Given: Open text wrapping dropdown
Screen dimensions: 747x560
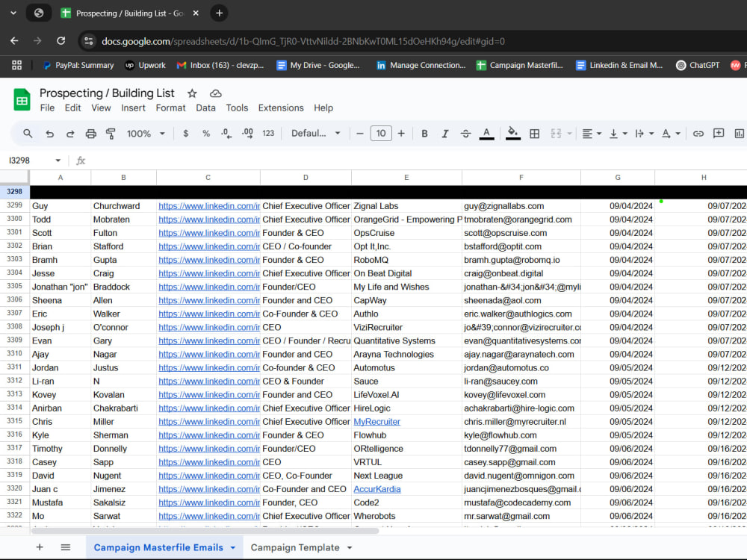Looking at the screenshot, I should 645,134.
